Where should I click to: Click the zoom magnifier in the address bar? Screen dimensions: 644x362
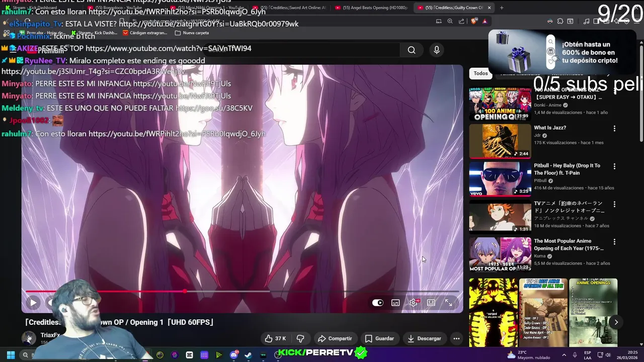click(450, 21)
